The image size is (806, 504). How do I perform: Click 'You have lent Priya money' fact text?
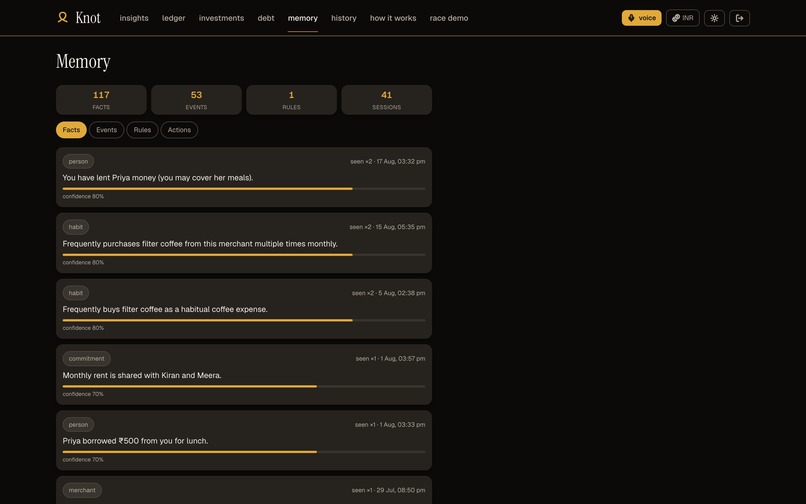pyautogui.click(x=158, y=177)
